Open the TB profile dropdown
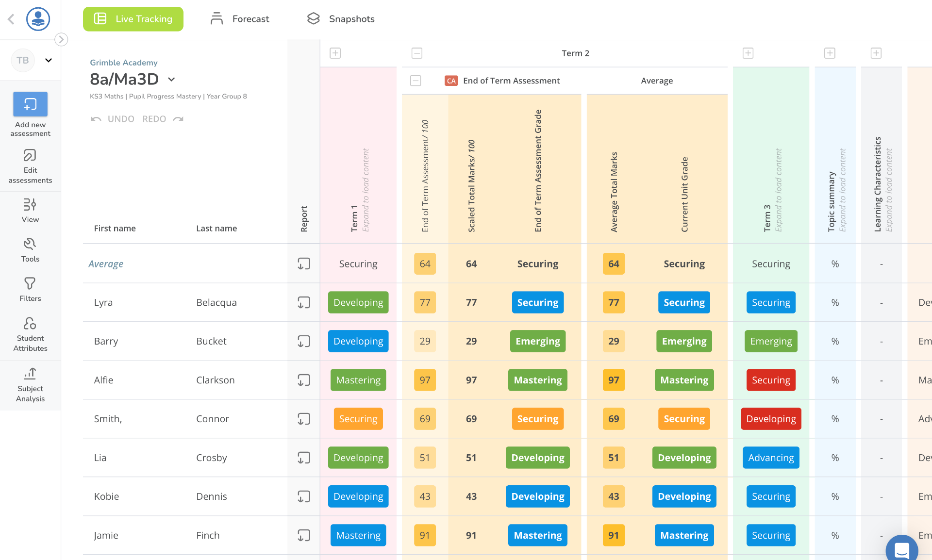The width and height of the screenshot is (932, 560). click(x=48, y=60)
